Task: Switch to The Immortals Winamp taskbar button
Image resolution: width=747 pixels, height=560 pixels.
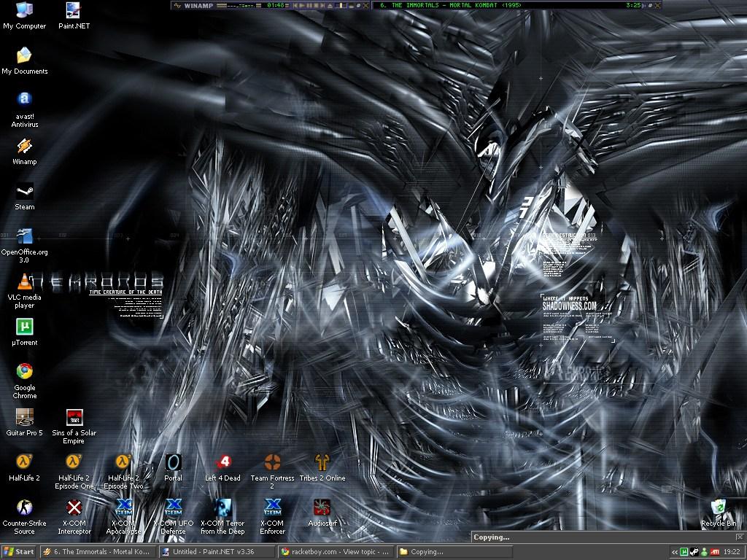Action: [x=98, y=552]
